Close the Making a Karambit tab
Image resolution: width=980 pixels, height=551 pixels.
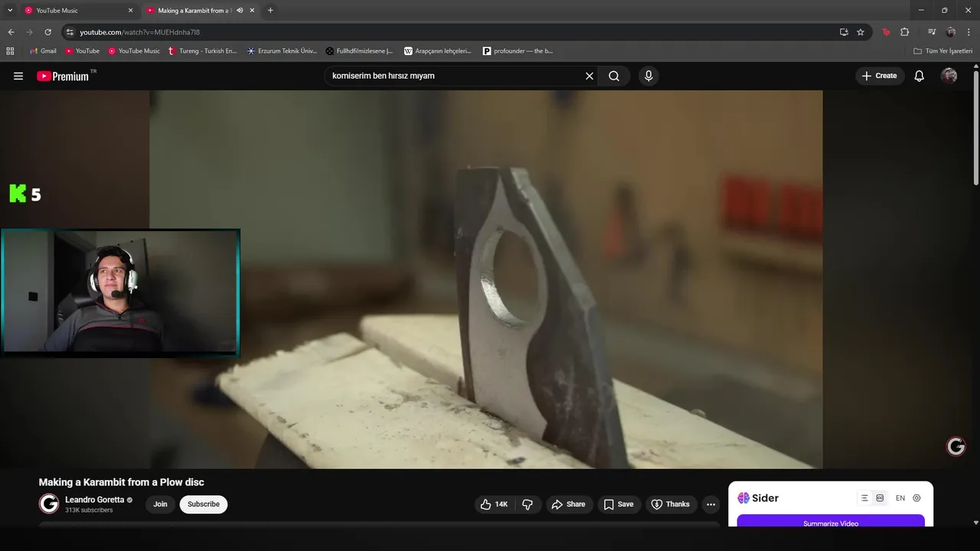point(252,11)
